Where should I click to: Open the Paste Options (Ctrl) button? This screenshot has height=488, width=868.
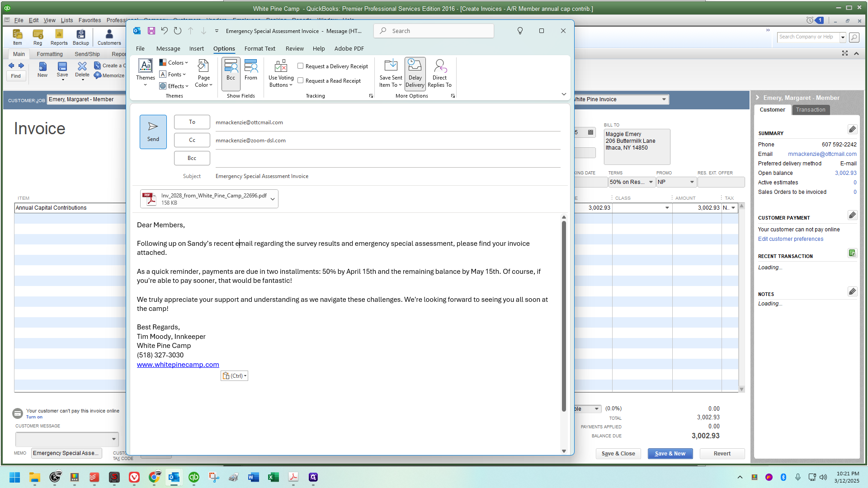234,376
